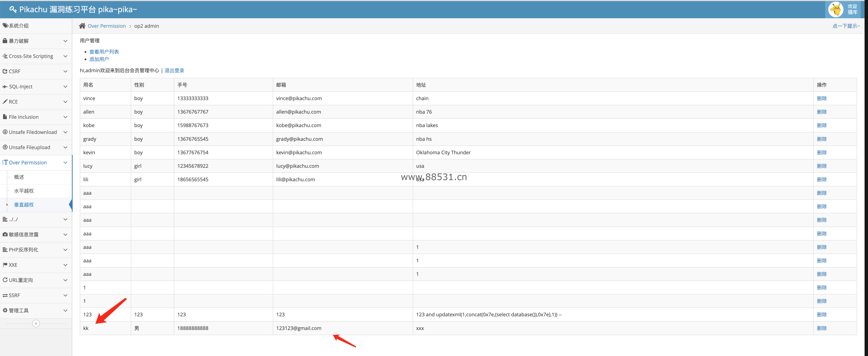Open the 查看用户列表 link
The image size is (868, 356).
[x=104, y=51]
